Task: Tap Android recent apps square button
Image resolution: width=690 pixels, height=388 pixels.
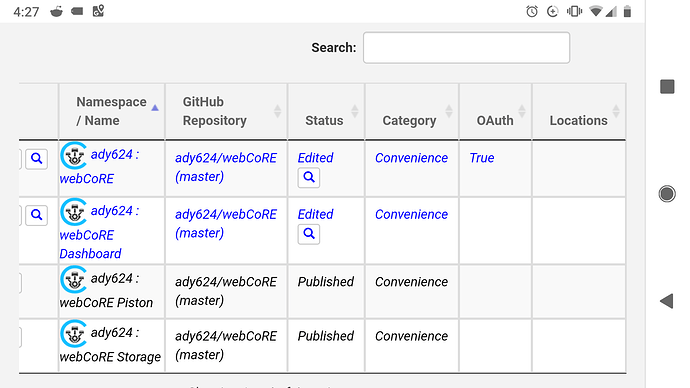Action: click(x=667, y=87)
